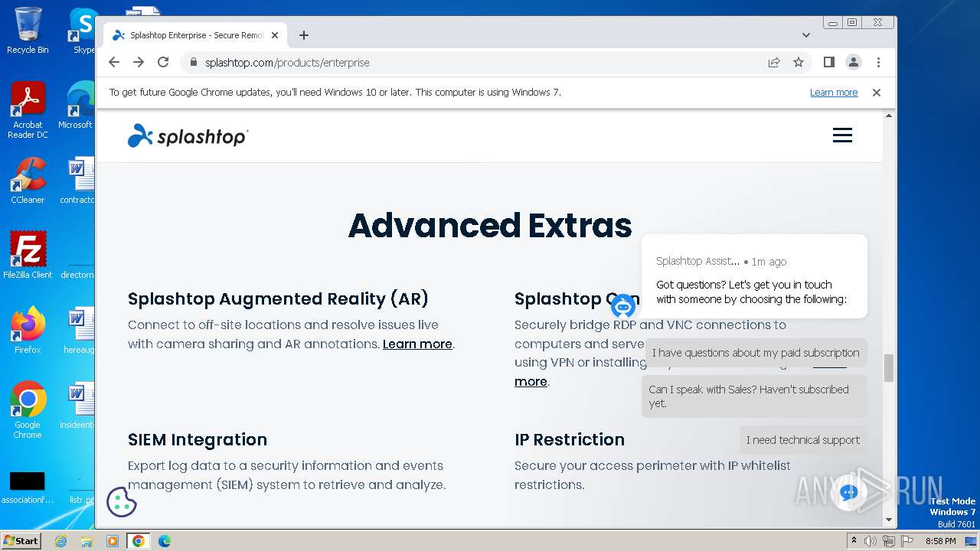Click Learn more about Chrome updates
Viewport: 980px width, 551px height.
pyautogui.click(x=834, y=92)
